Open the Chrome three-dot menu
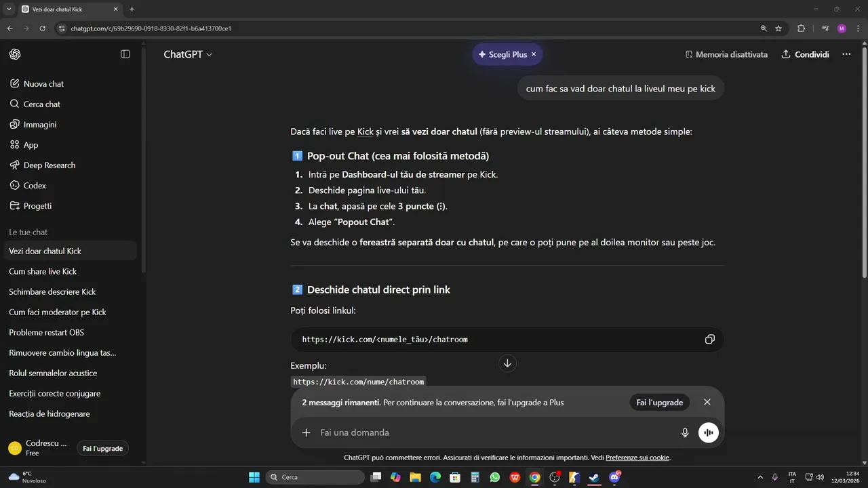The height and width of the screenshot is (488, 868). click(x=859, y=28)
